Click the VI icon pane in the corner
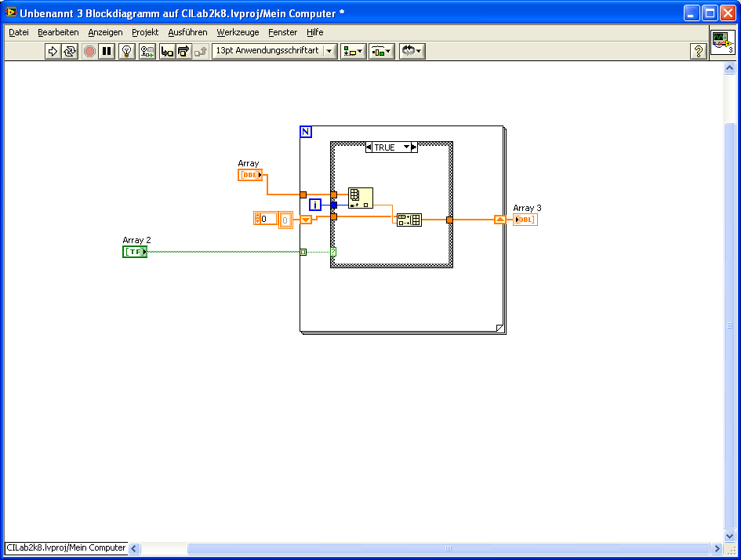 click(723, 42)
